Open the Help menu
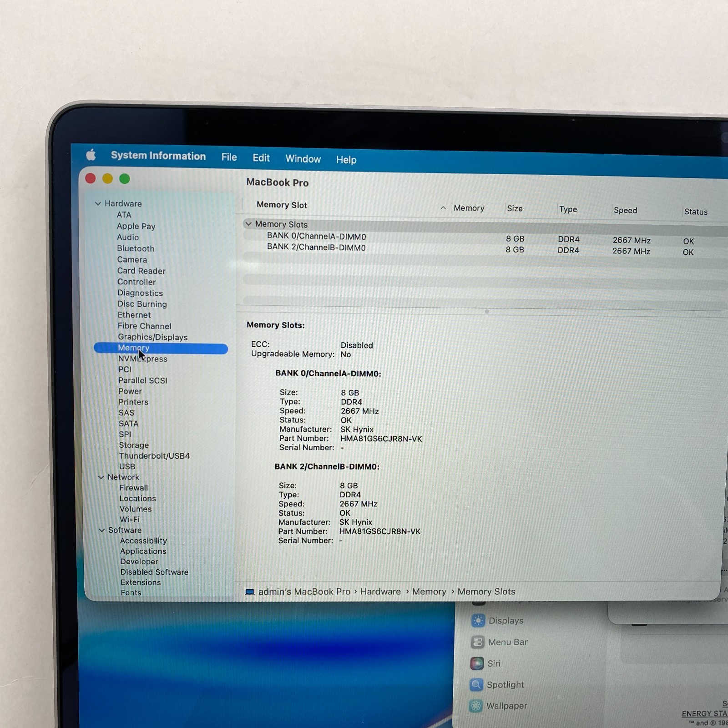The height and width of the screenshot is (728, 728). 346,160
